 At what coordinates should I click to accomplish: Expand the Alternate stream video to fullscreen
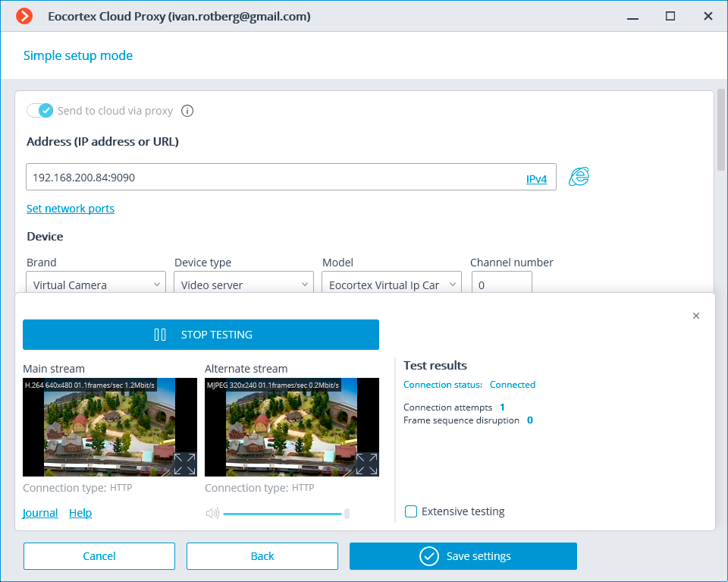tap(366, 464)
